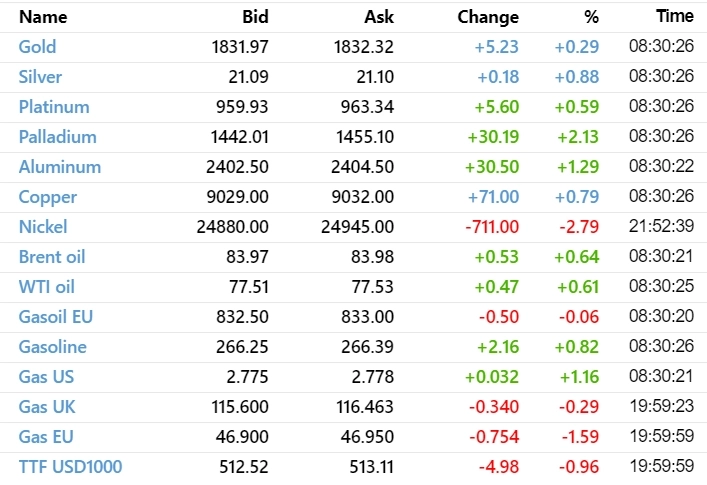Image resolution: width=707 pixels, height=485 pixels.
Task: Select the Brent oil link
Action: (52, 257)
